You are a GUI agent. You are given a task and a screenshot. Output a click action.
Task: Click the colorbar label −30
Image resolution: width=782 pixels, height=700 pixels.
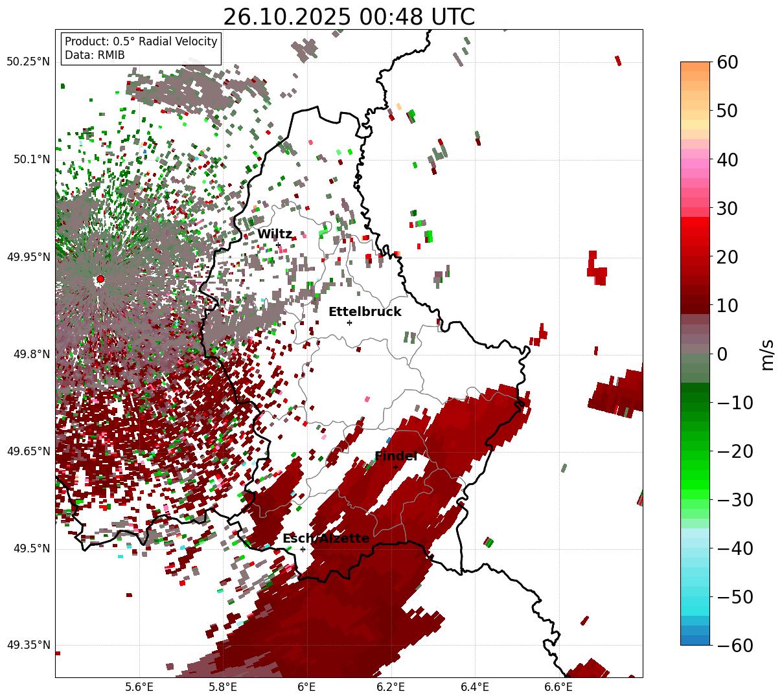coord(735,500)
